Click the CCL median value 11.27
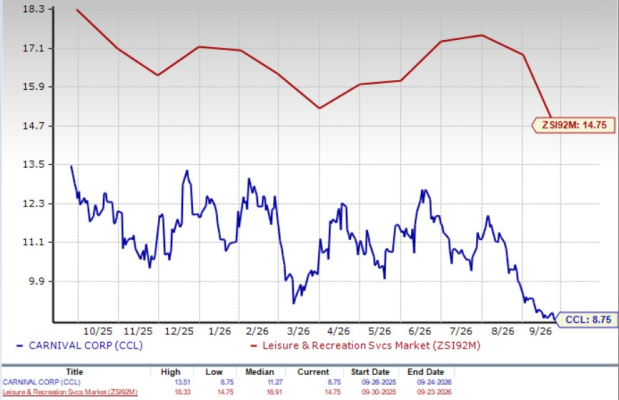The height and width of the screenshot is (400, 619). coord(275,382)
